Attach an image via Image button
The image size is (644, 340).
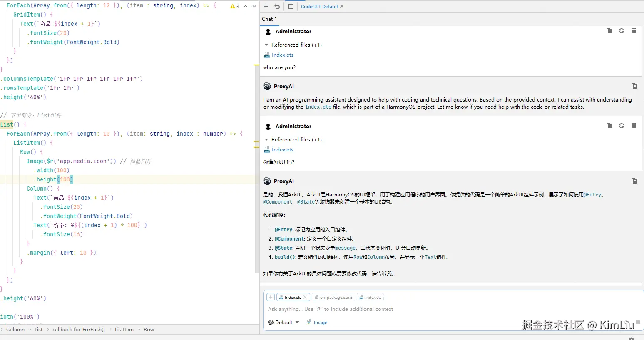[x=317, y=323]
